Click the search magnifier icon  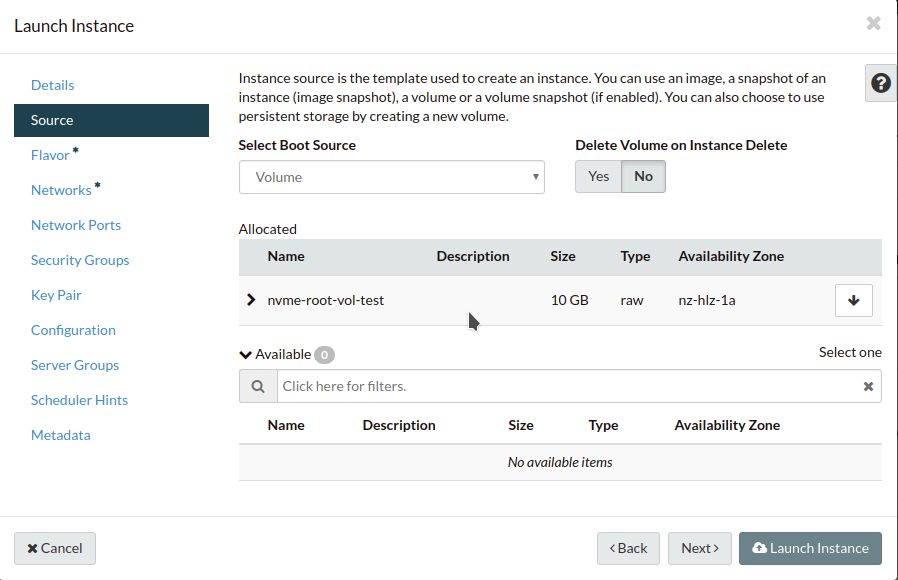(258, 386)
